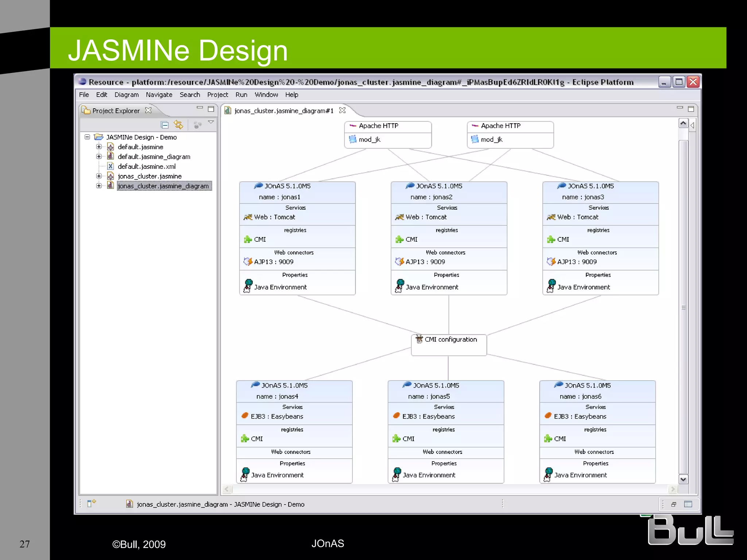This screenshot has height=560, width=747.
Task: Open the Navigate menu
Action: pos(159,95)
